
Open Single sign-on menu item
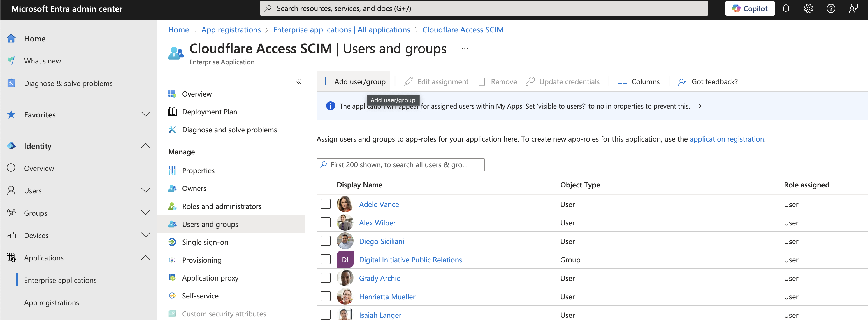(205, 242)
